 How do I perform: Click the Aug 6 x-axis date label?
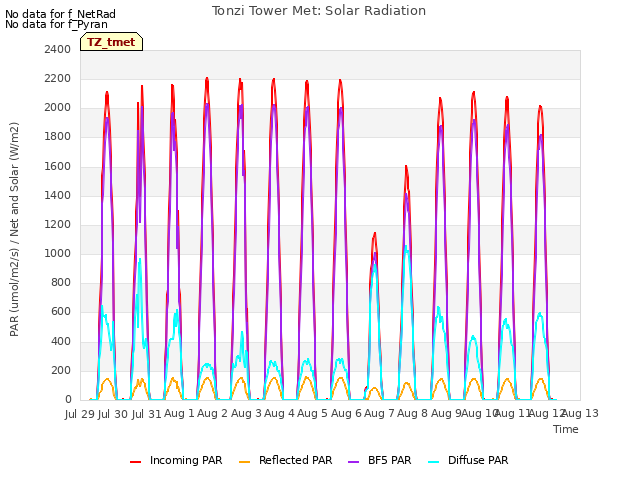[x=346, y=413]
